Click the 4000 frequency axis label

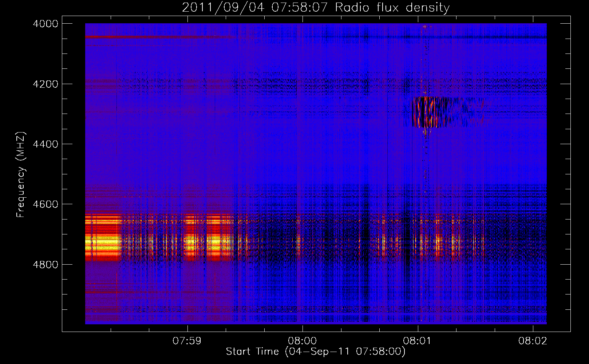point(45,24)
